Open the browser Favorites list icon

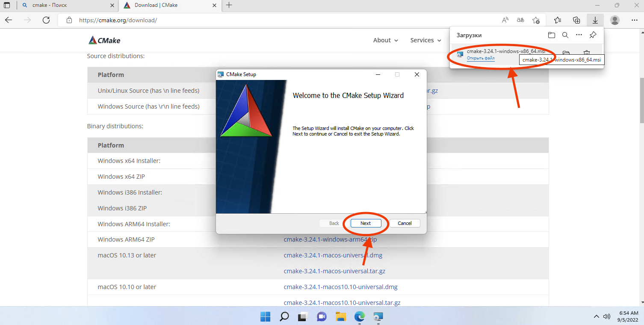(558, 20)
